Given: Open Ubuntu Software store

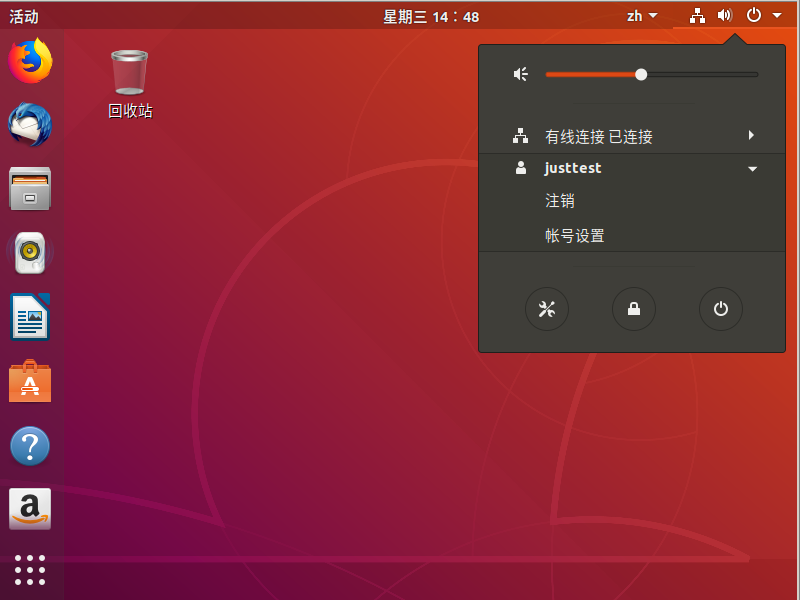Looking at the screenshot, I should (x=30, y=381).
